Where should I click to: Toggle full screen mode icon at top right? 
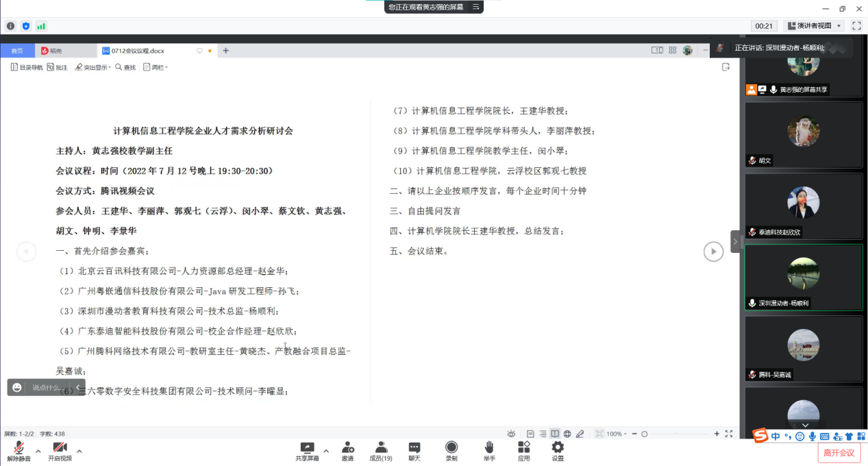856,26
